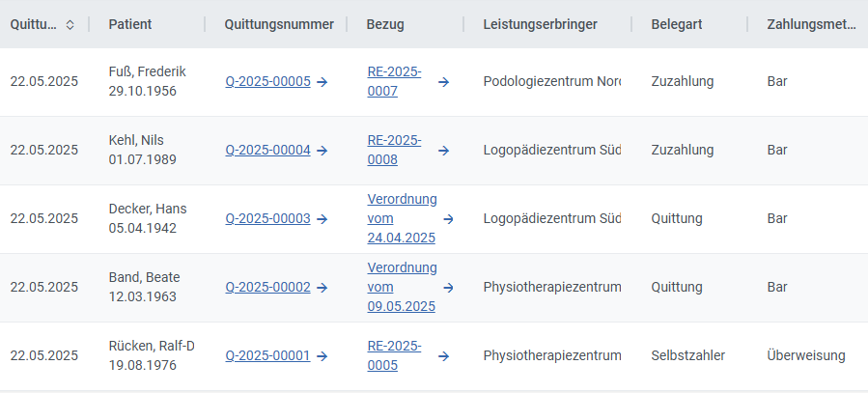
Task: Toggle sort on Quittungsdatum column
Action: click(x=70, y=24)
